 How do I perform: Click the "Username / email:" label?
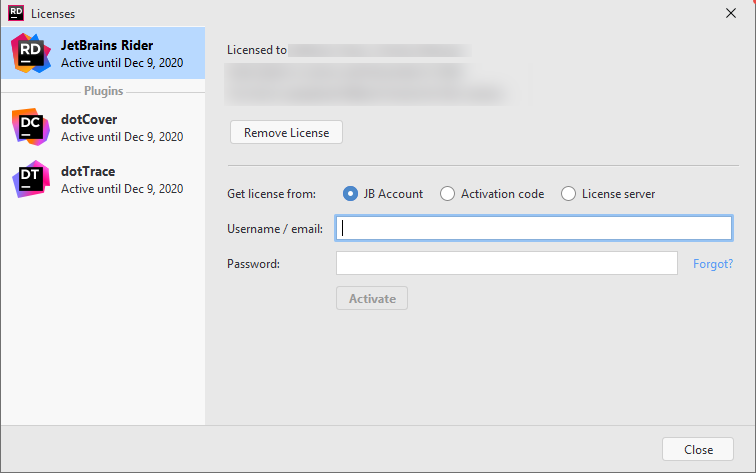coord(275,229)
